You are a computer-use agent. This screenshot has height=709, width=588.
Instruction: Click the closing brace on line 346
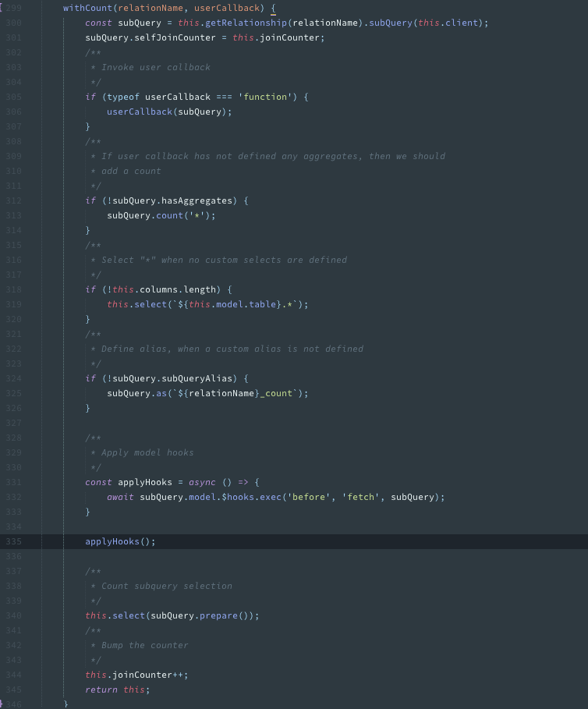[x=66, y=704]
